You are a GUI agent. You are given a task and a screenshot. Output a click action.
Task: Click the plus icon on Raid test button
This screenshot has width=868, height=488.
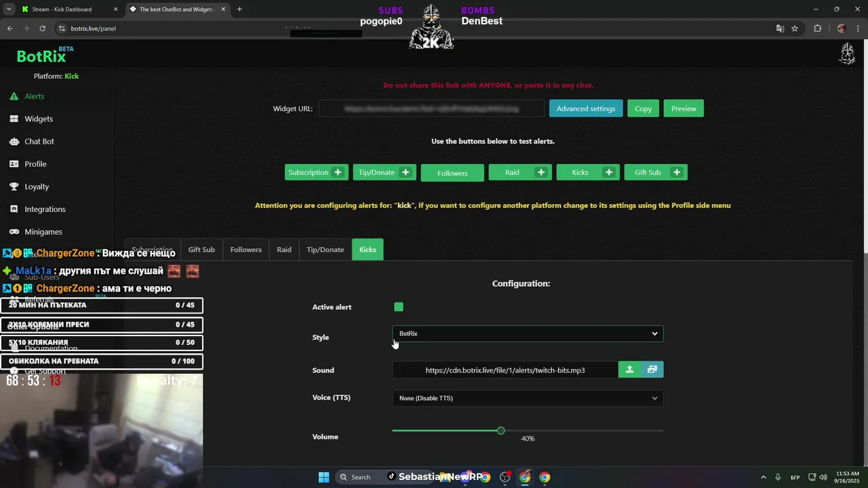(541, 172)
